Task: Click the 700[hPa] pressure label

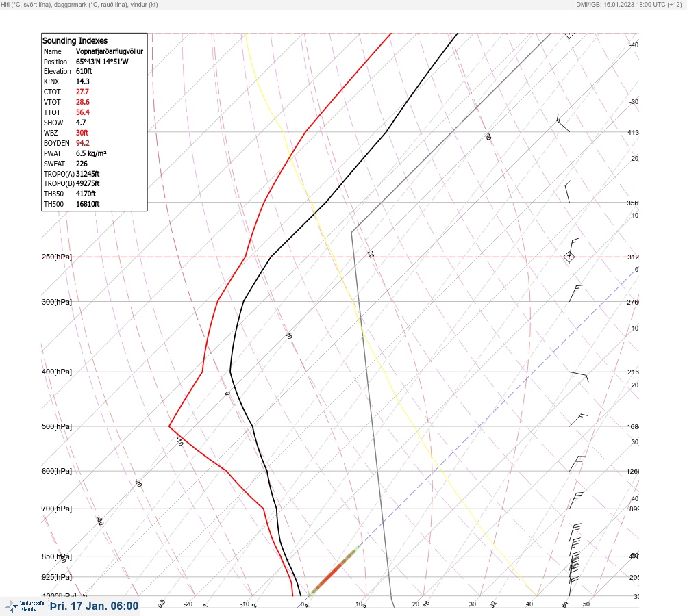Action: pyautogui.click(x=57, y=509)
